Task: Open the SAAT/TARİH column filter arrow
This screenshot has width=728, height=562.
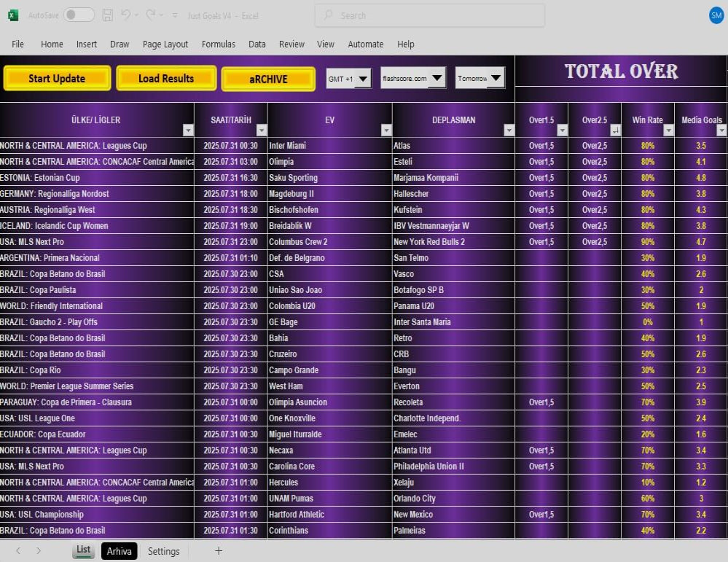Action: point(262,130)
